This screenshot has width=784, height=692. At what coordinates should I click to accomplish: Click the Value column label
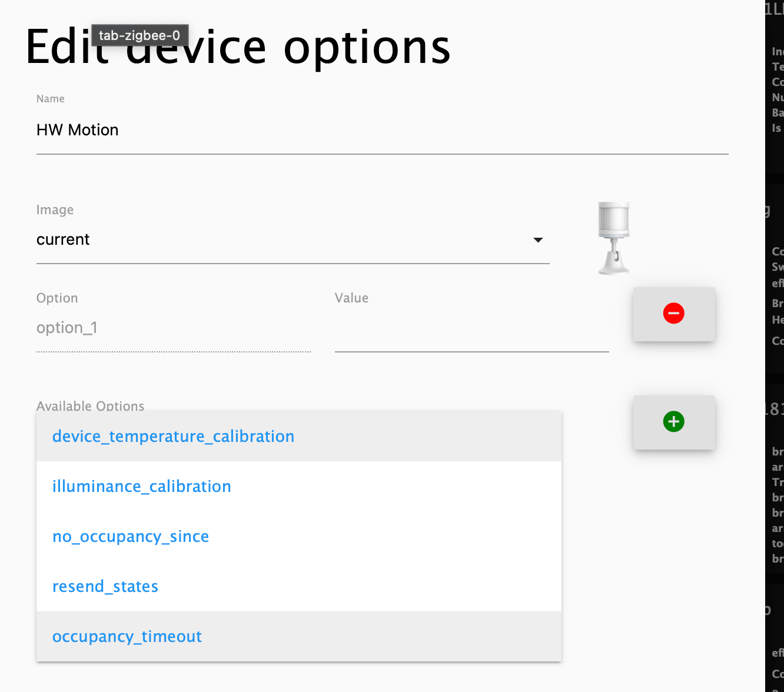(x=351, y=298)
